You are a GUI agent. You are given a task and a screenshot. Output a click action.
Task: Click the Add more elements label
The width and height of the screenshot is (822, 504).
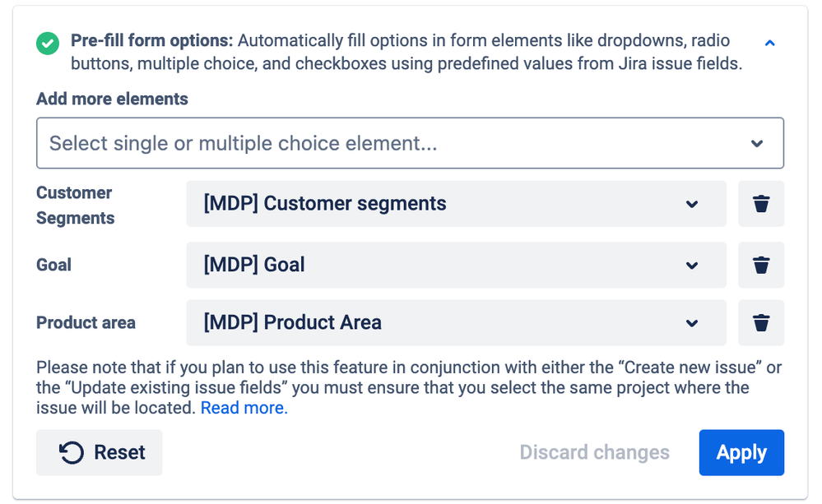[112, 99]
